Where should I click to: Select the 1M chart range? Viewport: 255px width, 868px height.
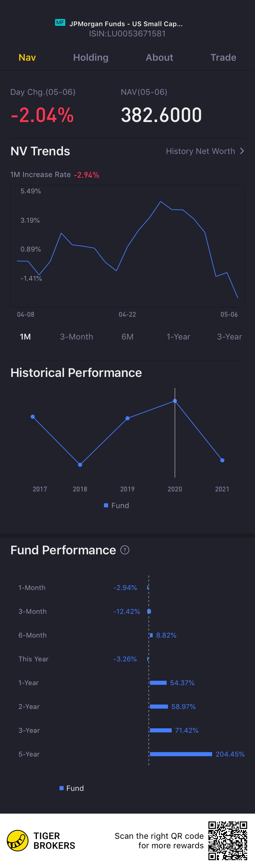point(25,337)
